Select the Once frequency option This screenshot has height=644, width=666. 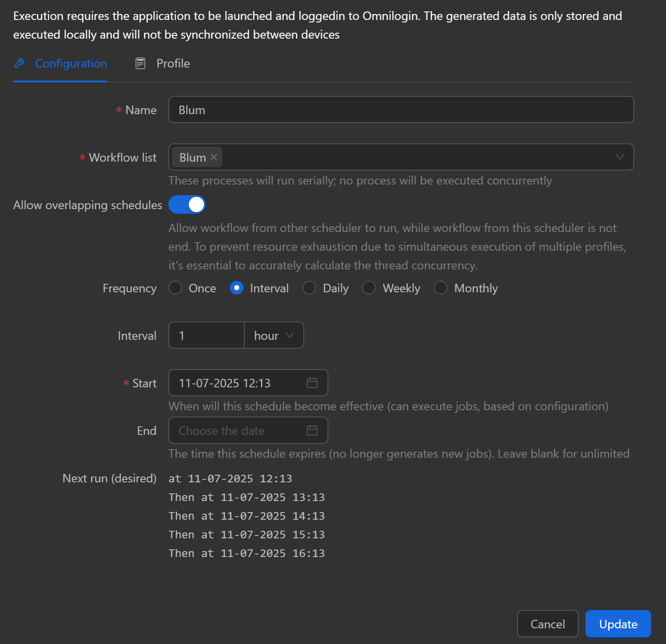point(176,288)
